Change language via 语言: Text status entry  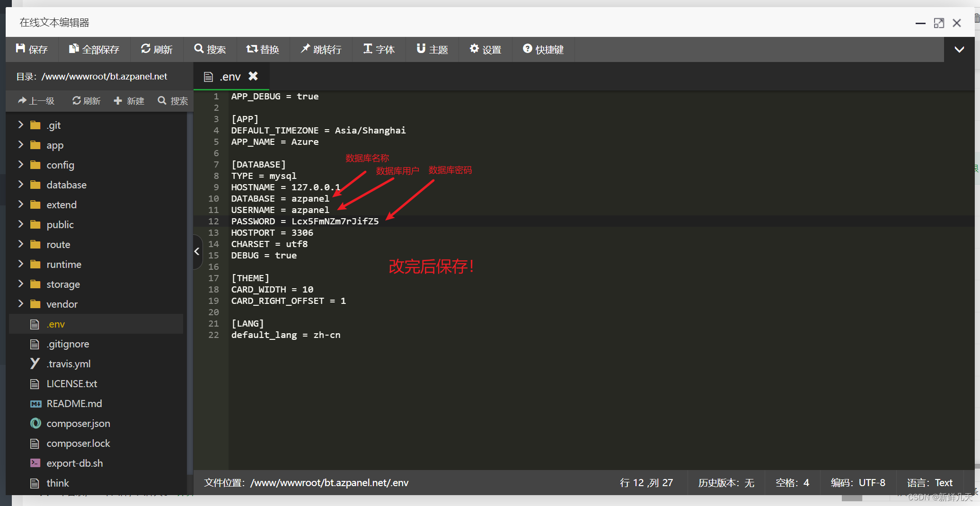click(x=929, y=483)
